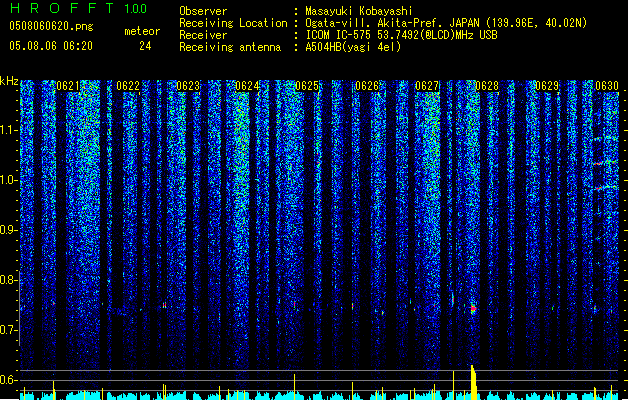Click the 0628 time marker
629x400 pixels.
coord(487,86)
